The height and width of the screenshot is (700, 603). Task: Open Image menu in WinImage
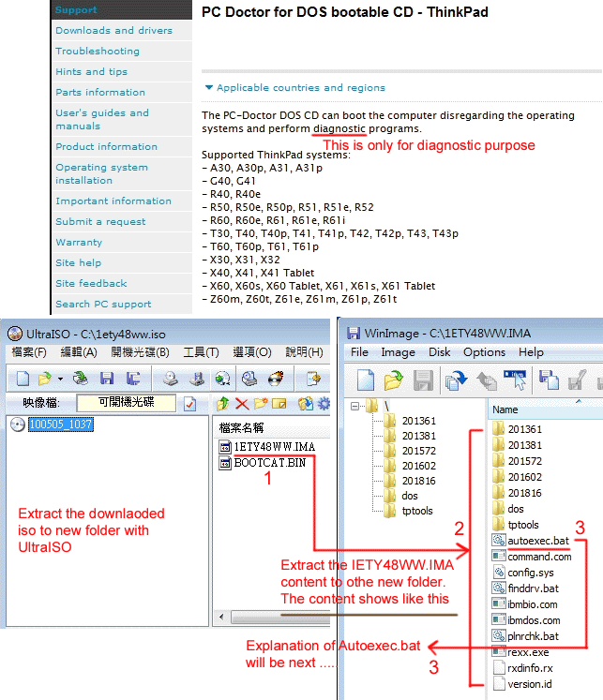coord(398,352)
